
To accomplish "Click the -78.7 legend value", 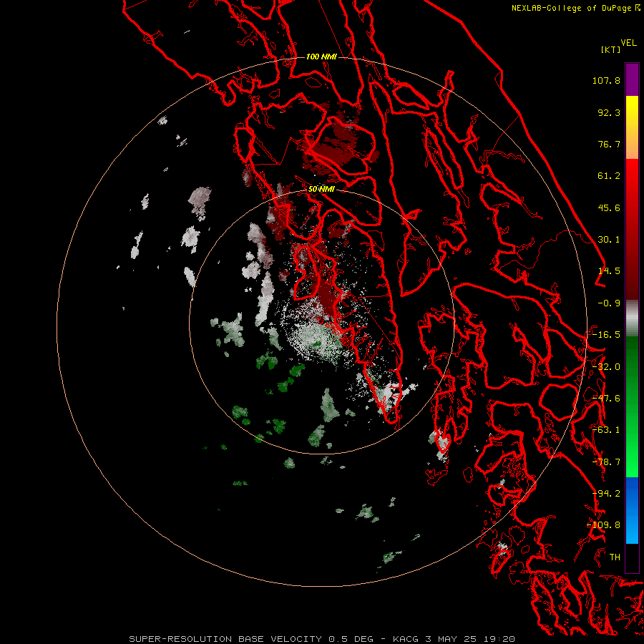I will click(x=606, y=462).
